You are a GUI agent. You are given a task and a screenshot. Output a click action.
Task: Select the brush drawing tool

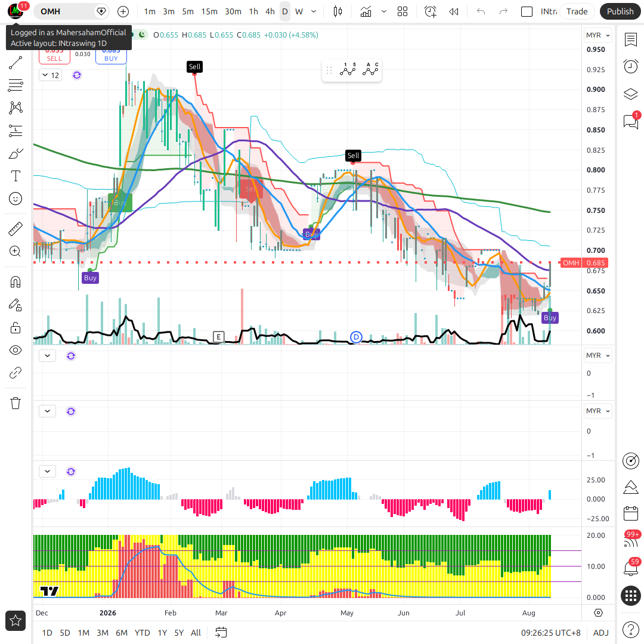[x=16, y=154]
